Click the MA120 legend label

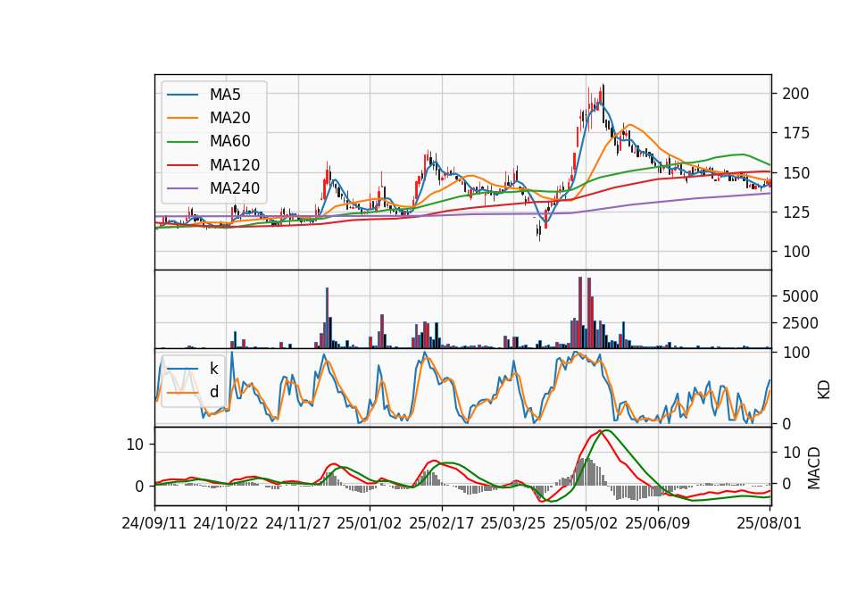click(x=235, y=165)
